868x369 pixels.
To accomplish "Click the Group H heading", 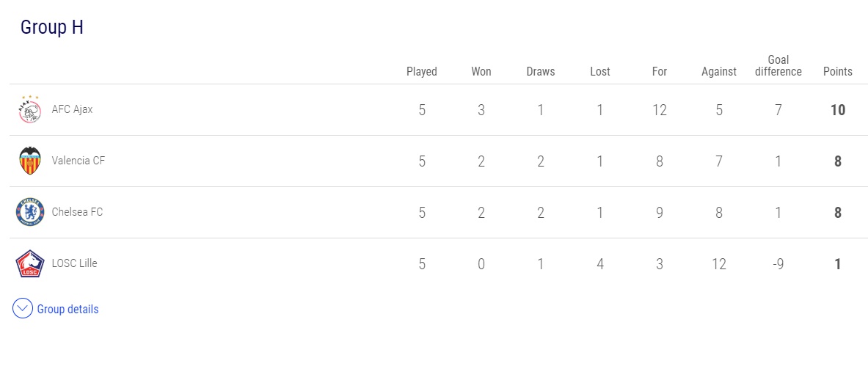I will pyautogui.click(x=52, y=27).
